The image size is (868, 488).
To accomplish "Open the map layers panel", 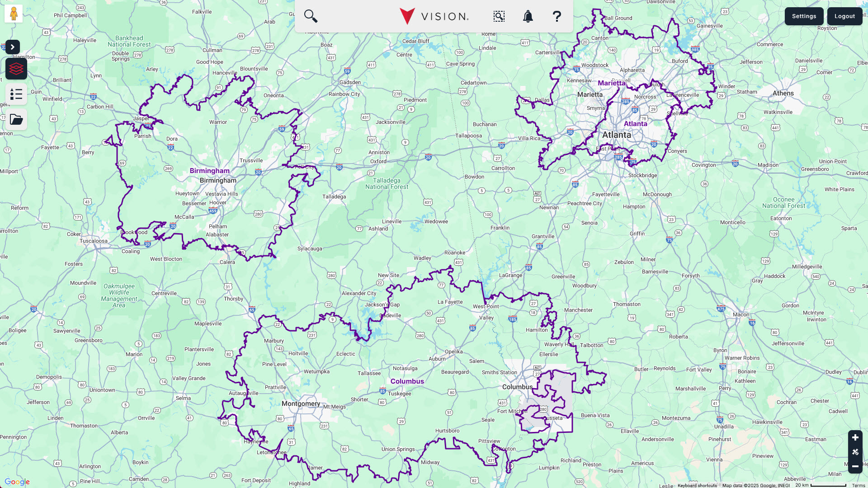I will pos(16,69).
